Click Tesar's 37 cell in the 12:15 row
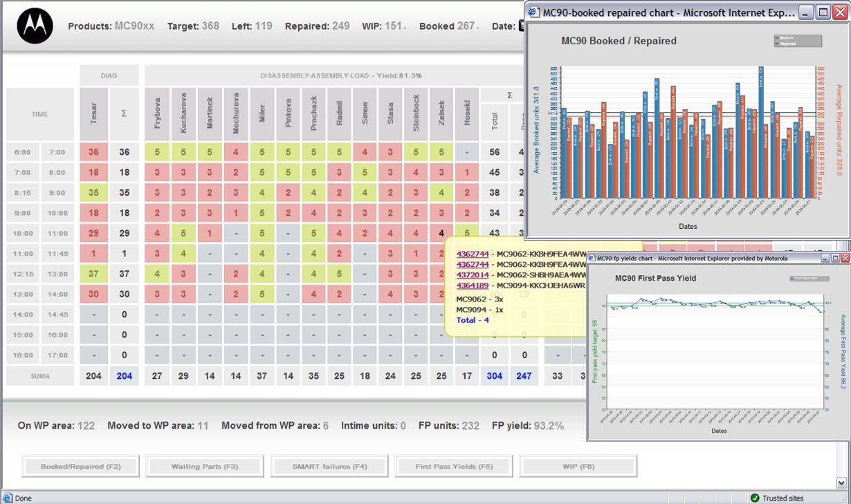The height and width of the screenshot is (504, 851). tap(94, 274)
